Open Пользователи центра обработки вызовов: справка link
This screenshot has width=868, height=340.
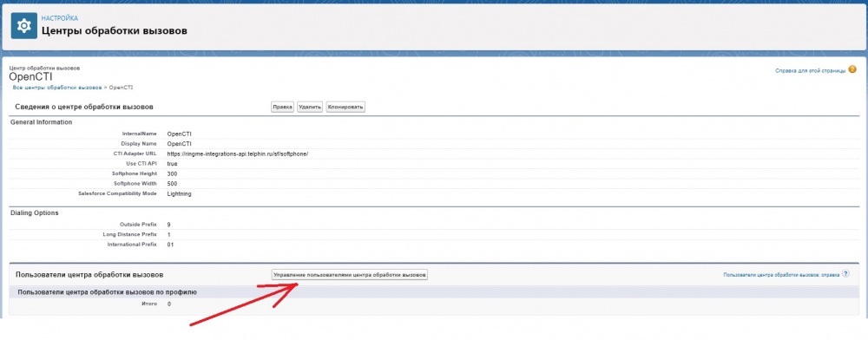781,274
